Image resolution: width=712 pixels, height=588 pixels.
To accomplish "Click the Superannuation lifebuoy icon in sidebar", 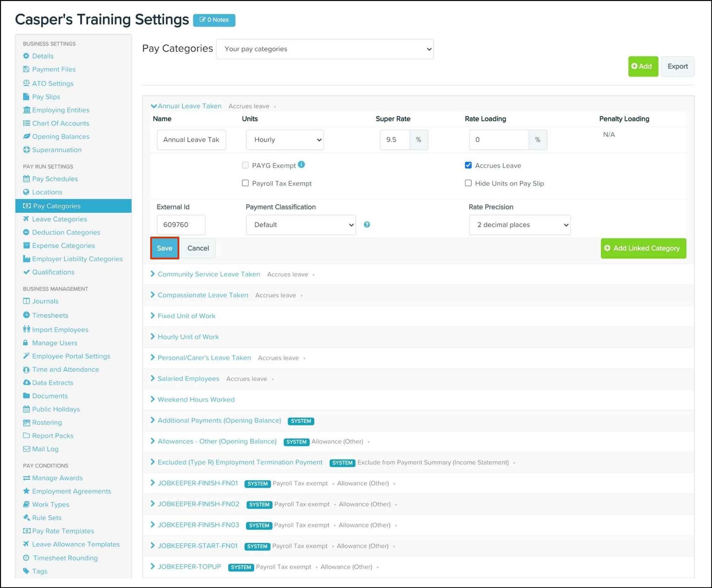I will click(26, 150).
